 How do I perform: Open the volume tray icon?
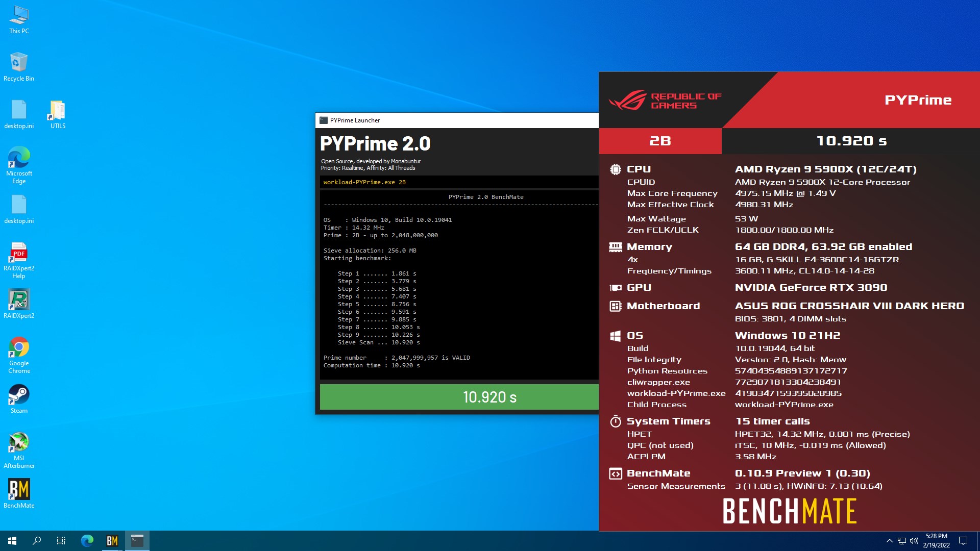(914, 541)
